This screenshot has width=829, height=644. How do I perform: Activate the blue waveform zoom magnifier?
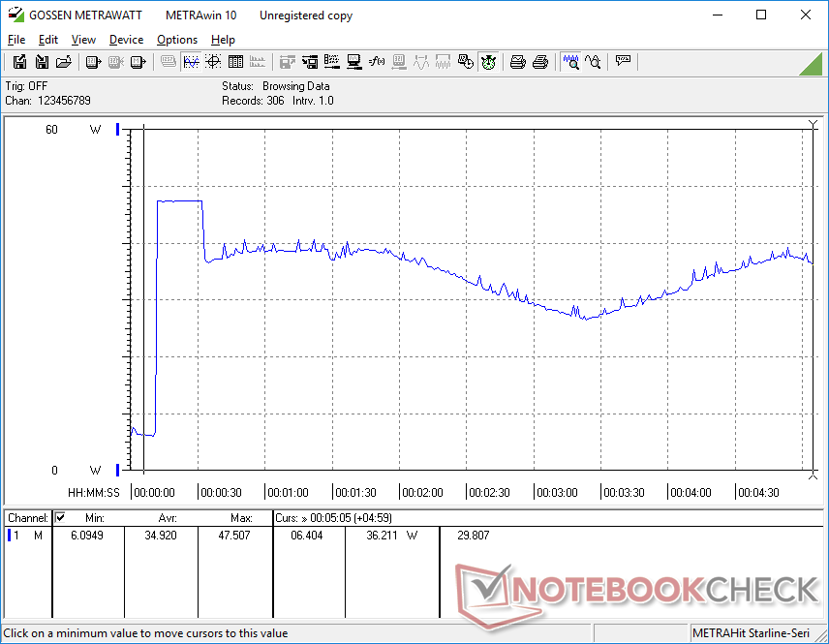pos(571,62)
